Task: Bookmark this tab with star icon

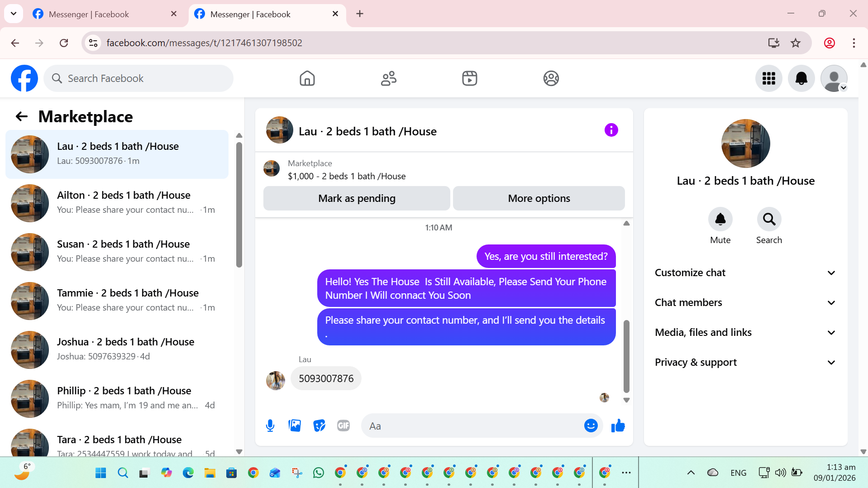Action: coord(796,43)
